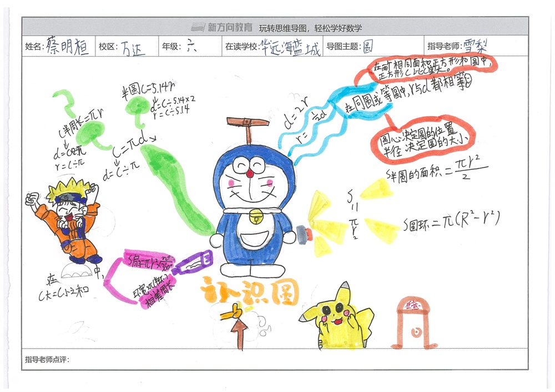Click the 指导老师点评 comment label
555x392 pixels.
[47, 359]
